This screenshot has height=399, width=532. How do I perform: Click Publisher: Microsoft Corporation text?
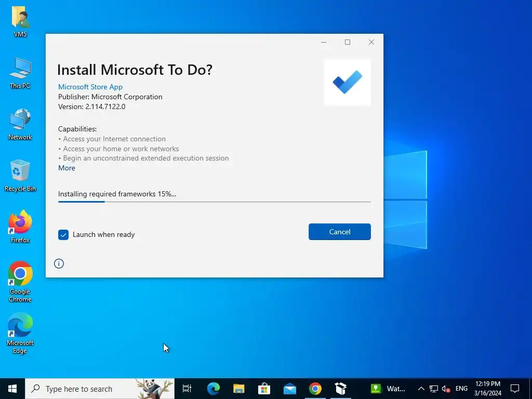(110, 97)
